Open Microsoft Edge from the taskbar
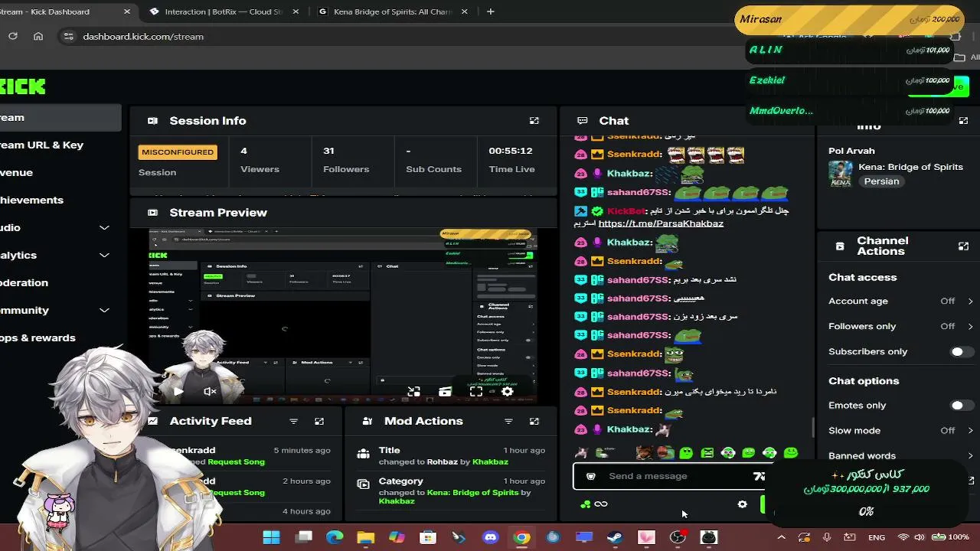Image resolution: width=980 pixels, height=551 pixels. pos(335,537)
